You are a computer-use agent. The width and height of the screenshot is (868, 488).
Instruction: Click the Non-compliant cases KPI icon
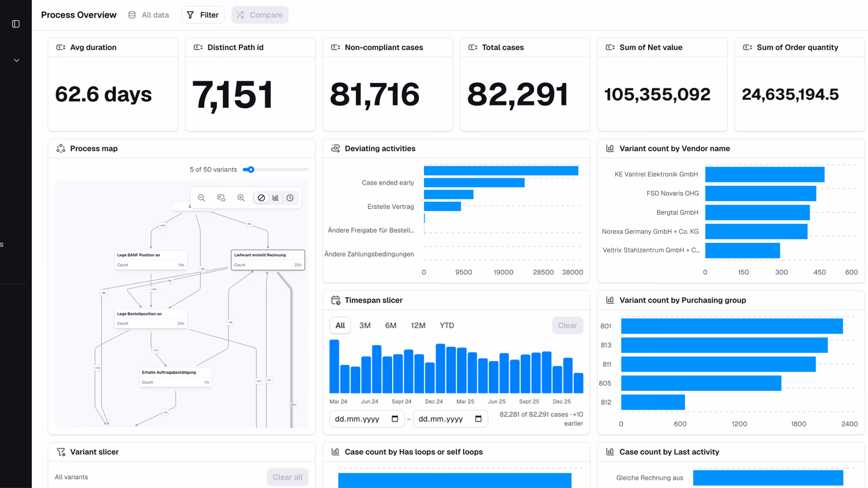[335, 47]
